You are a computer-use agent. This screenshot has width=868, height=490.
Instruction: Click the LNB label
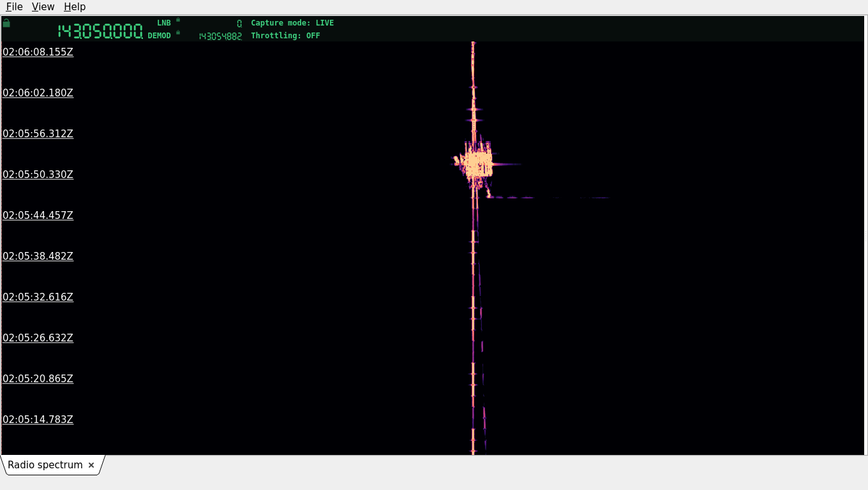pos(164,23)
